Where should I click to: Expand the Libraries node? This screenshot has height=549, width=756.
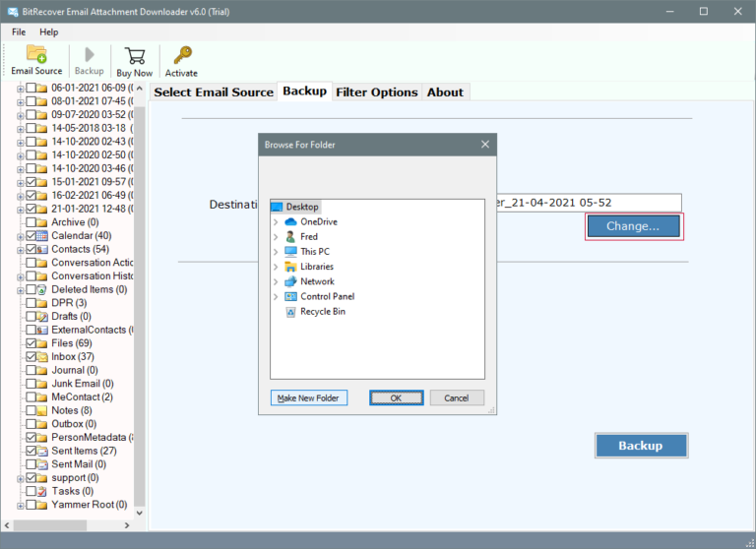click(x=276, y=267)
